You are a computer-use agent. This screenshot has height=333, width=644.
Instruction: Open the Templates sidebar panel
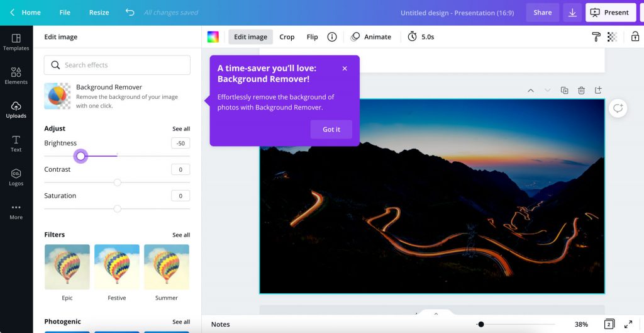[16, 42]
